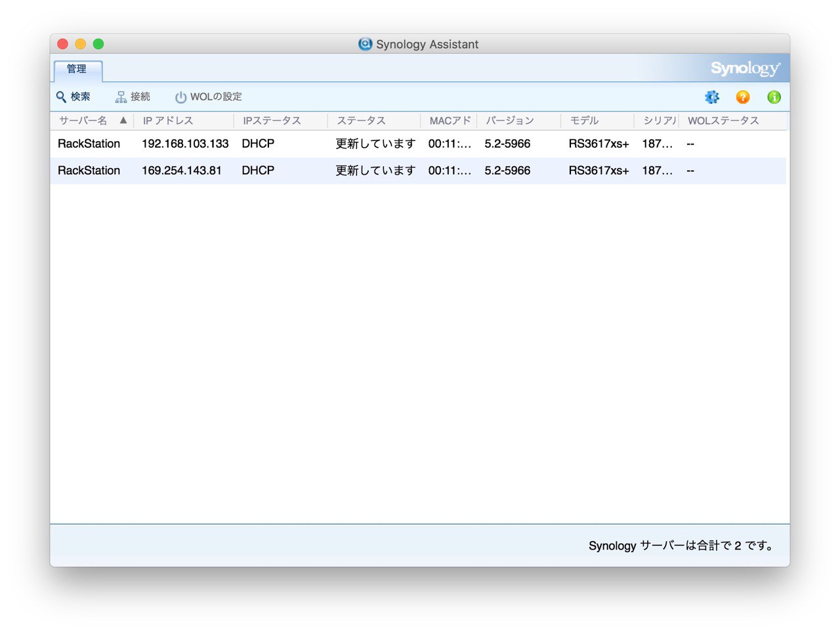Click DHCP in the 169.254.143.81 row
The width and height of the screenshot is (840, 633).
[x=258, y=171]
